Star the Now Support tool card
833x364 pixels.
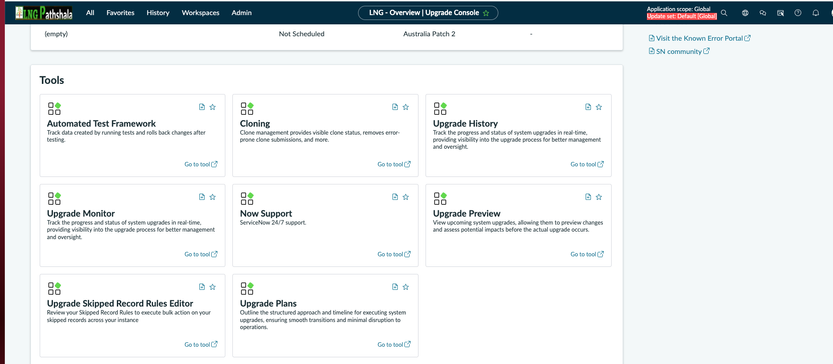pyautogui.click(x=406, y=197)
